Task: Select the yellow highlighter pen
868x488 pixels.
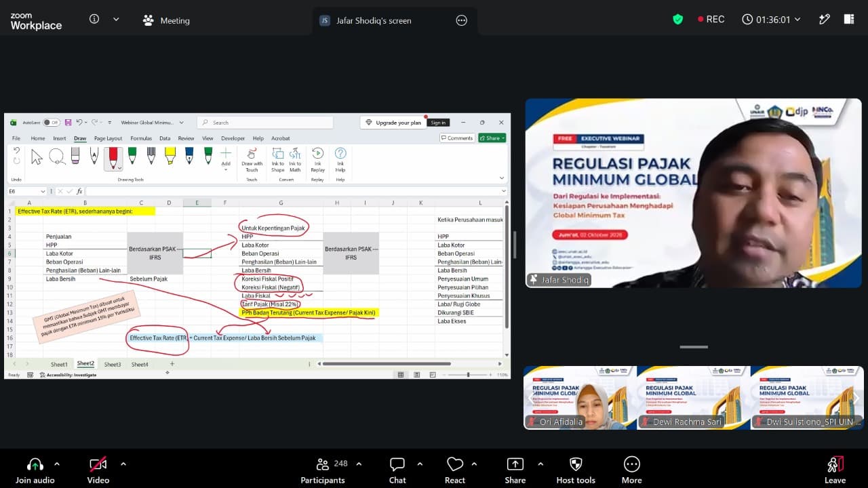Action: 170,156
